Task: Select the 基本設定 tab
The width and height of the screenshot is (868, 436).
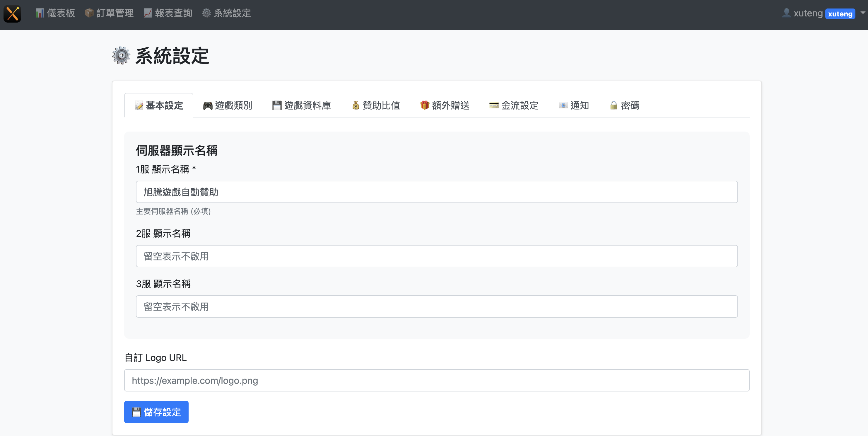Action: click(x=159, y=105)
